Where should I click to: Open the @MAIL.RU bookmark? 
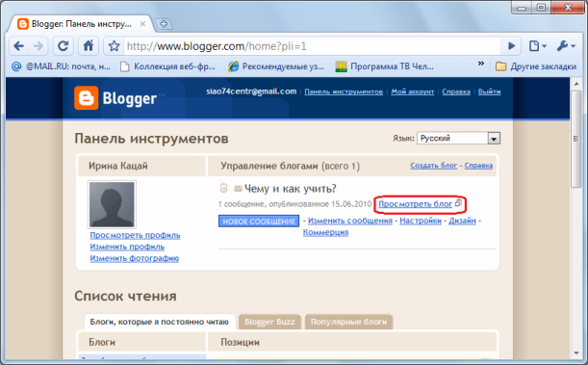click(61, 66)
